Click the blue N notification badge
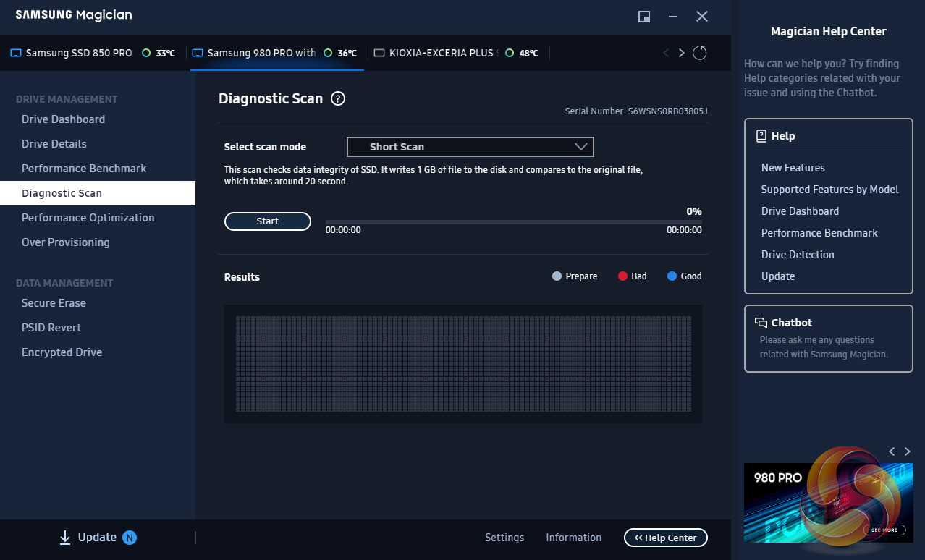 [x=130, y=537]
